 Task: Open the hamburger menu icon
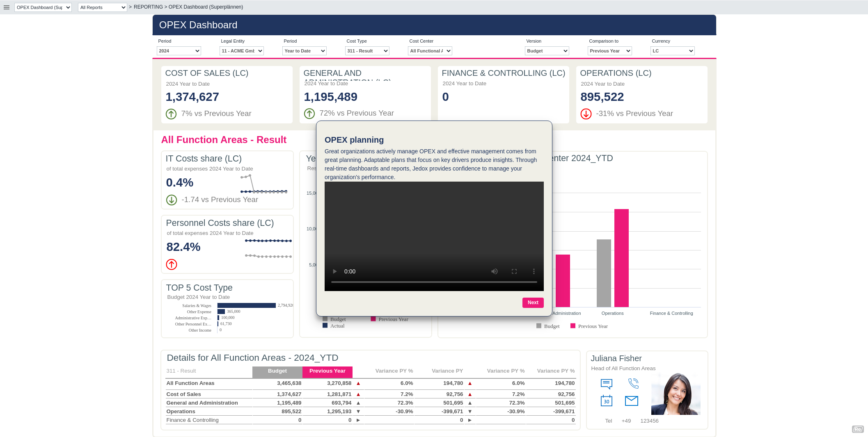coord(7,7)
